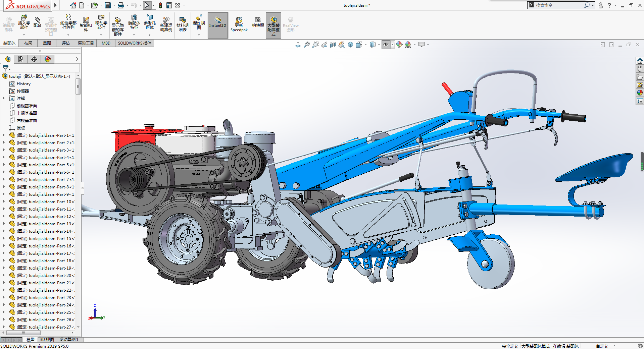
Task: Click the 运动算例 1 bottom tab
Action: pos(68,340)
